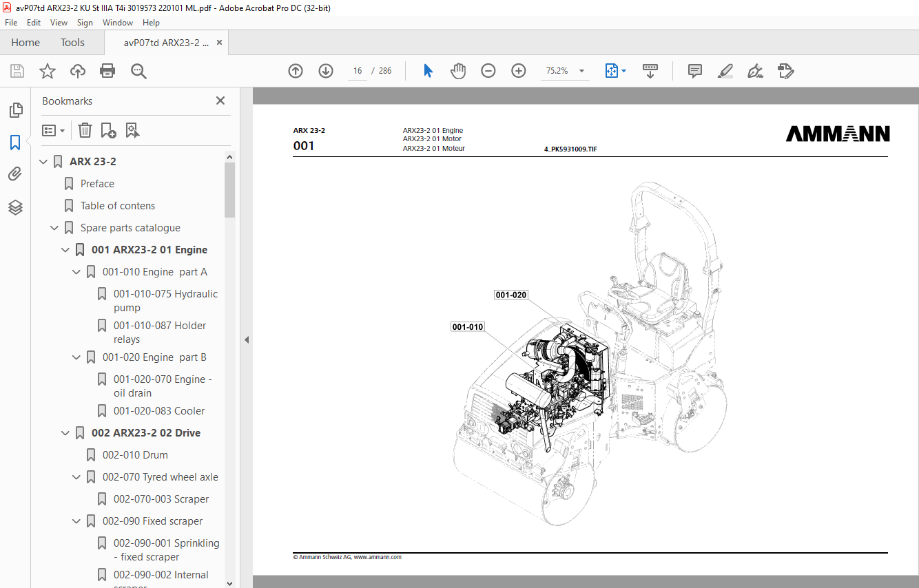
Task: Add document to starred favorites
Action: (48, 71)
